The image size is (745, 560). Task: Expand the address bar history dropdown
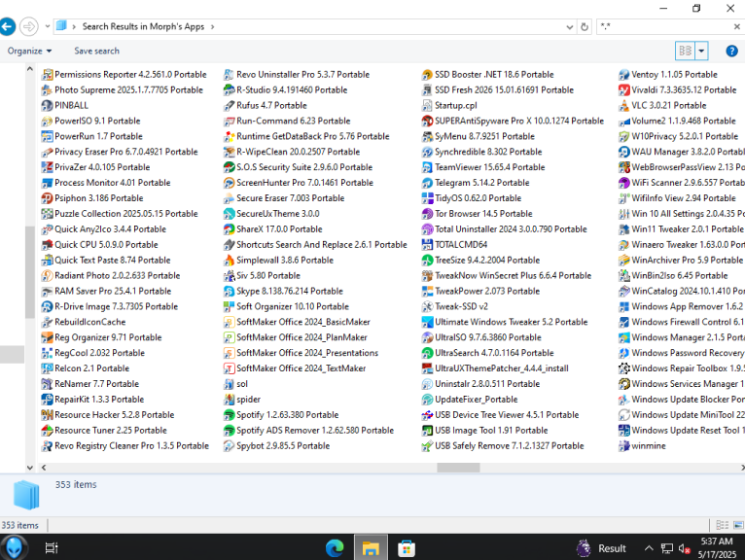click(569, 27)
